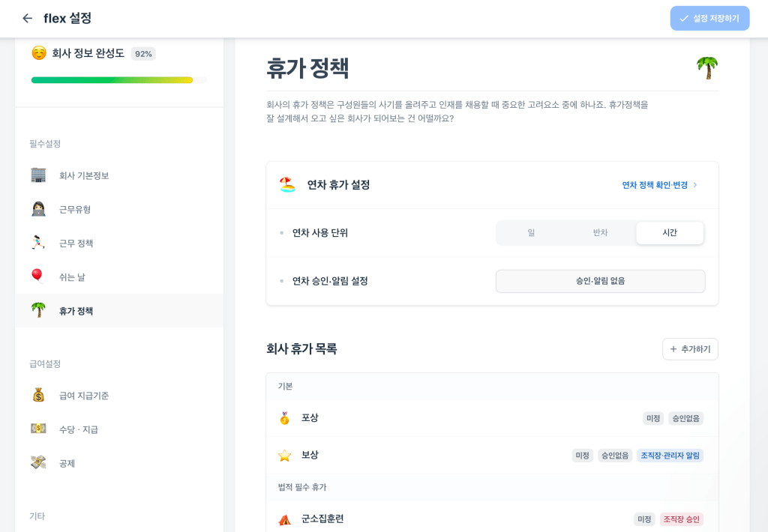Open the 승인·알림 없음 dropdown
This screenshot has width=768, height=532.
click(x=601, y=281)
